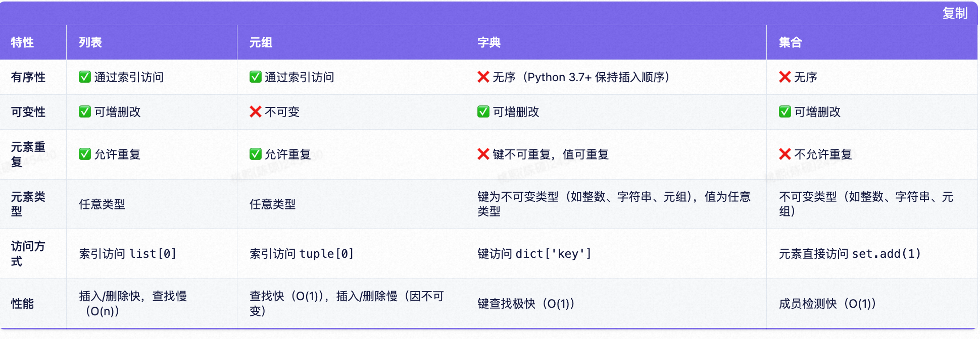
Task: Click the code text list[0]
Action: pos(153,254)
